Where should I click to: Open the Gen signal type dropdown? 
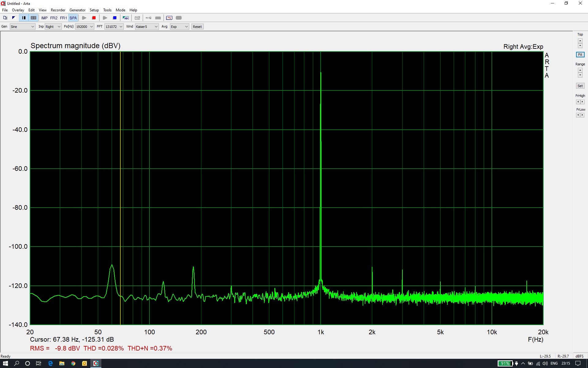coord(22,27)
